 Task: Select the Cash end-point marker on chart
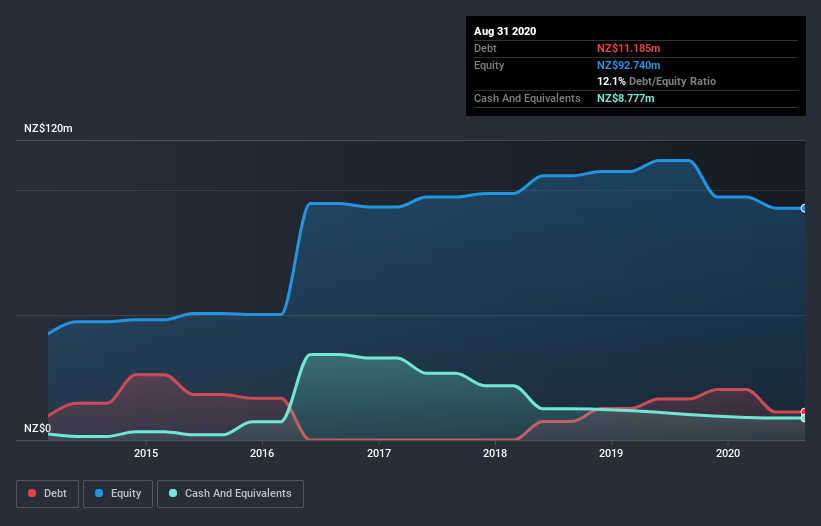(804, 418)
